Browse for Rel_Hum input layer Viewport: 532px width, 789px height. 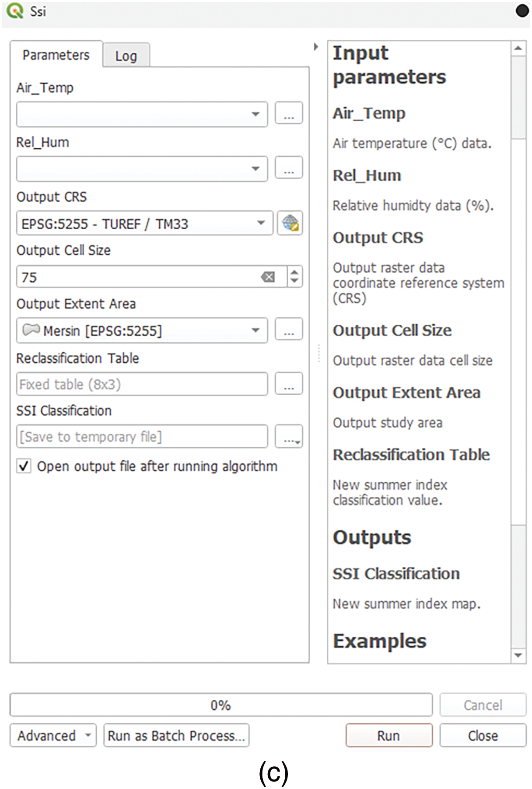click(288, 168)
